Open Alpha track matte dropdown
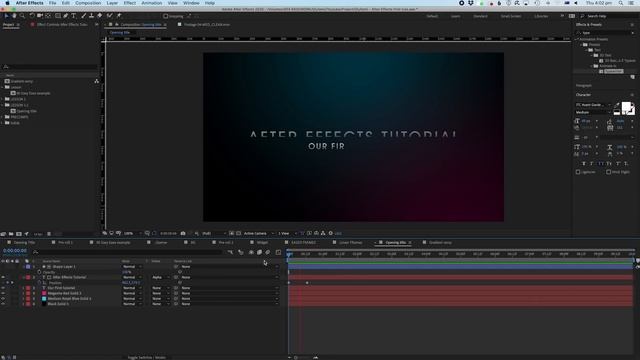The width and height of the screenshot is (640, 360). (x=159, y=278)
